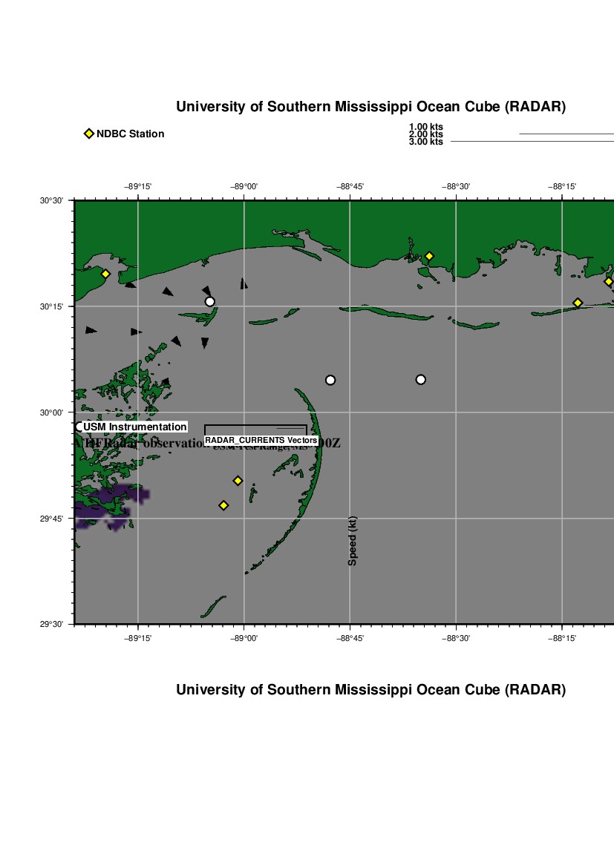The height and width of the screenshot is (868, 614).
Task: Select the westernmost yellow NDBC diamond on the coast
Action: [105, 274]
